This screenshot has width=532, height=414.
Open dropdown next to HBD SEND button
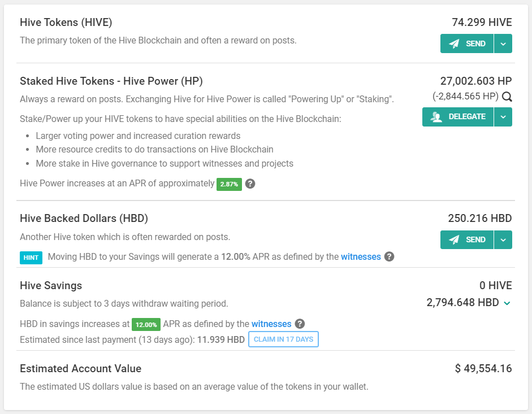(x=503, y=239)
